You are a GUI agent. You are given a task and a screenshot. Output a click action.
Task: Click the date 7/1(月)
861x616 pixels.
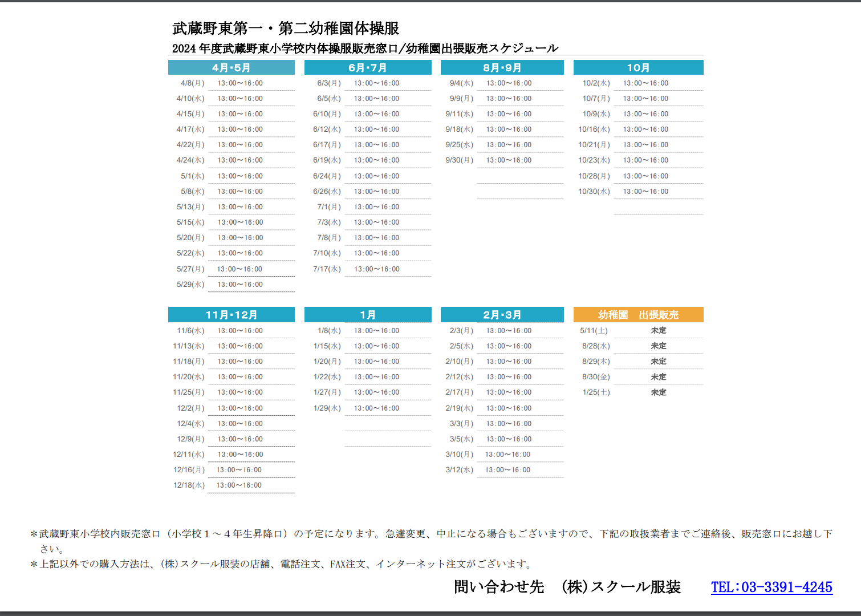(329, 207)
